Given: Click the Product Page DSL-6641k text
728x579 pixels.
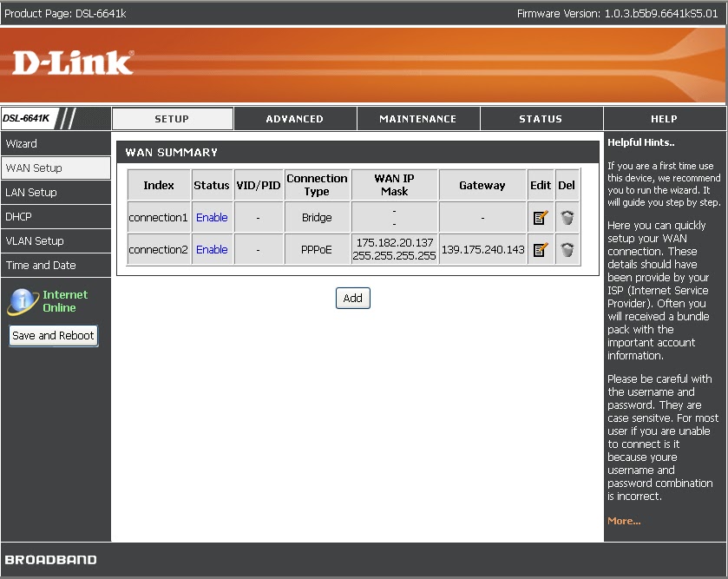Looking at the screenshot, I should point(65,14).
